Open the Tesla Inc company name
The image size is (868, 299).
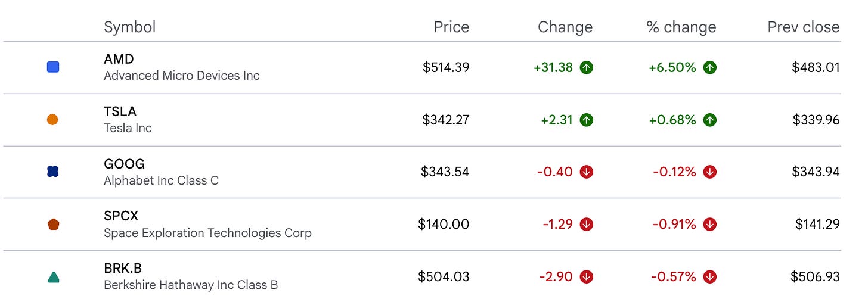click(128, 128)
